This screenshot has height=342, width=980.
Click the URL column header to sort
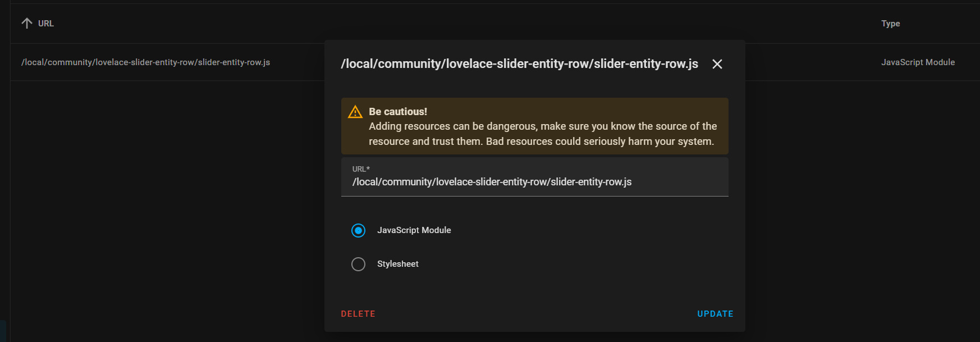point(45,23)
